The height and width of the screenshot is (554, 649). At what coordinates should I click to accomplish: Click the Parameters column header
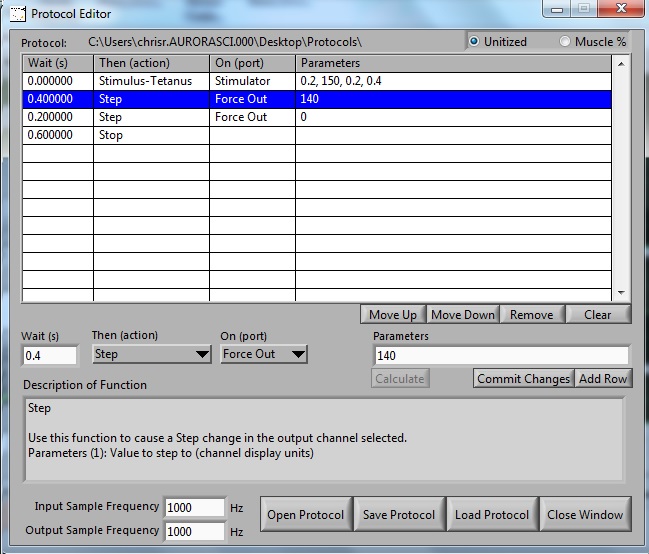click(x=453, y=63)
